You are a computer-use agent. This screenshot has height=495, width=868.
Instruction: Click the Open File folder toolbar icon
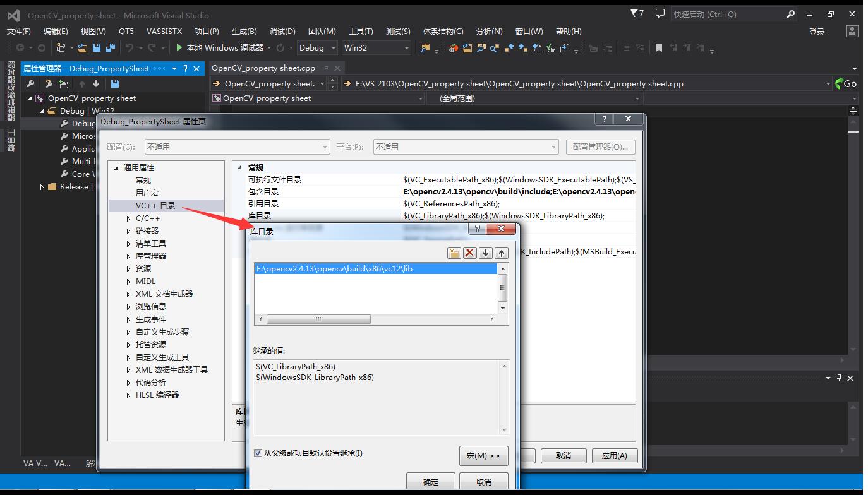click(x=83, y=48)
